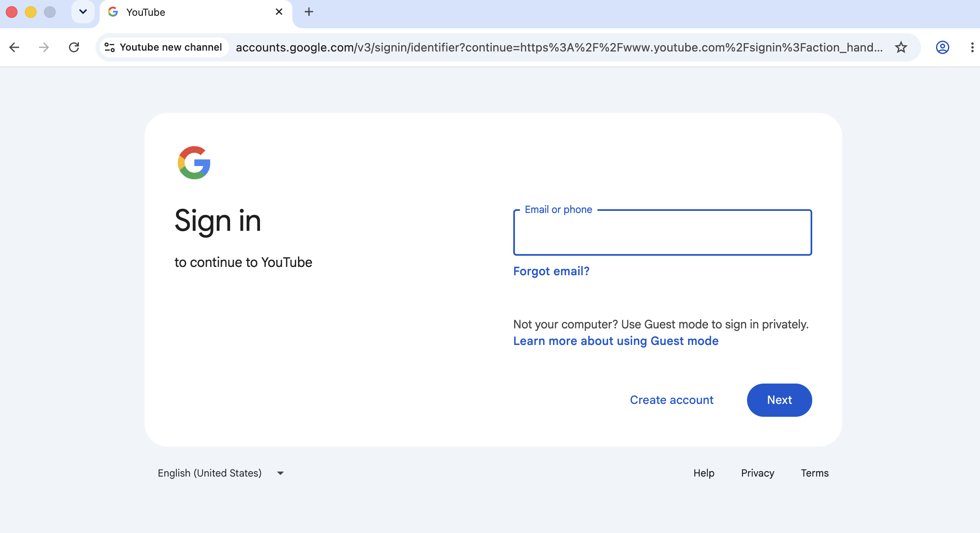This screenshot has width=980, height=533.
Task: Click the Next button
Action: pos(779,400)
